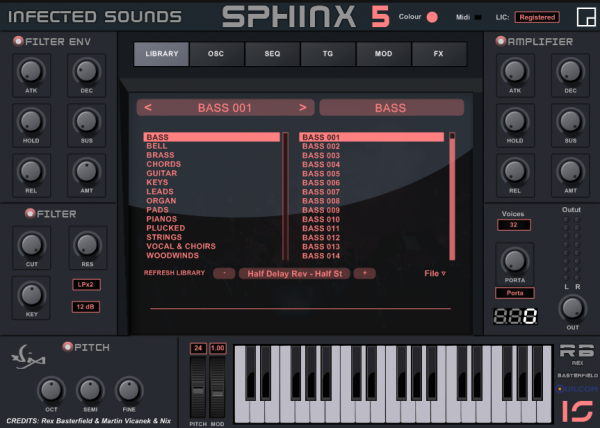This screenshot has width=600, height=428.
Task: Open the LPx2 filter type selector
Action: 86,285
